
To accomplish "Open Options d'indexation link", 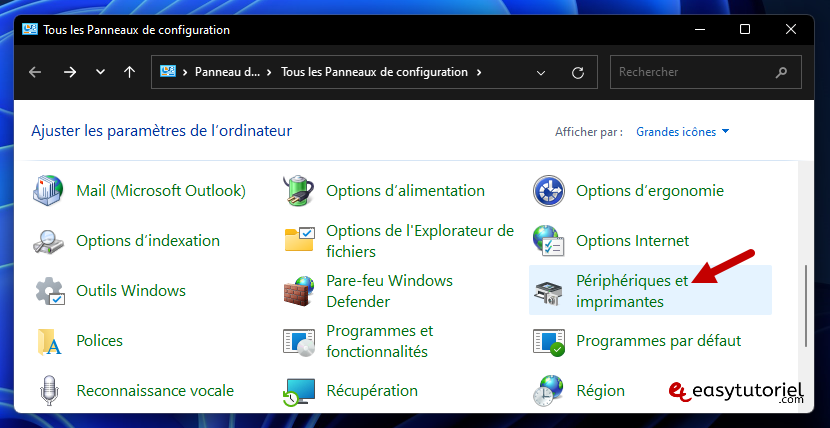I will pyautogui.click(x=148, y=241).
